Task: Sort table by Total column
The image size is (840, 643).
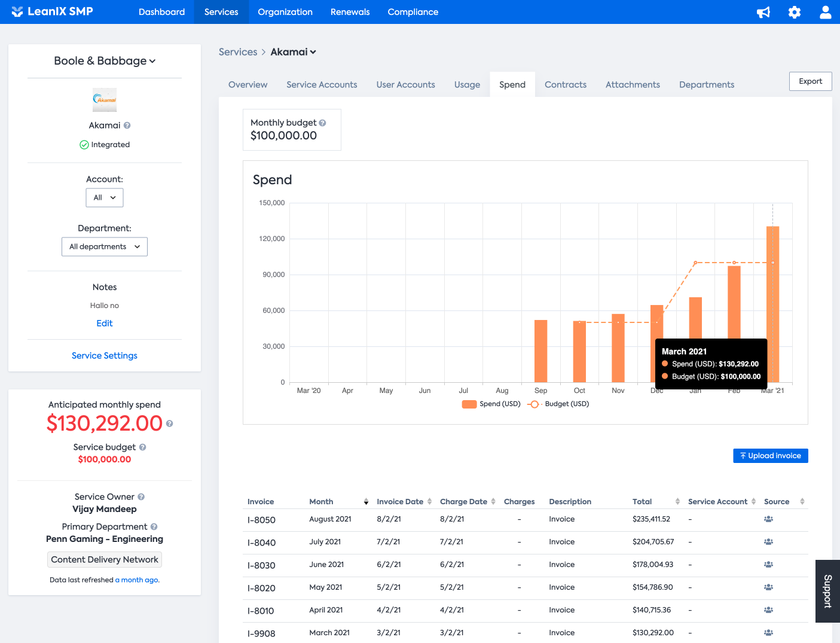Action: point(677,502)
